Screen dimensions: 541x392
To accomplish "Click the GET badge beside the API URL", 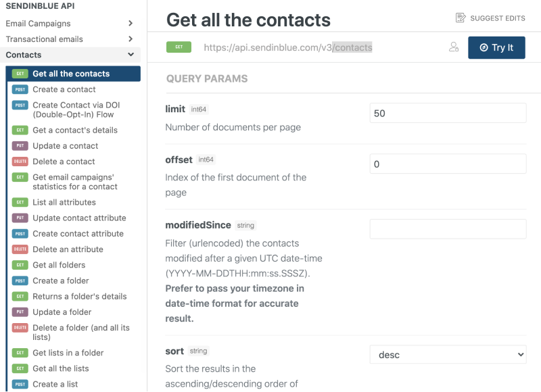I will 179,47.
